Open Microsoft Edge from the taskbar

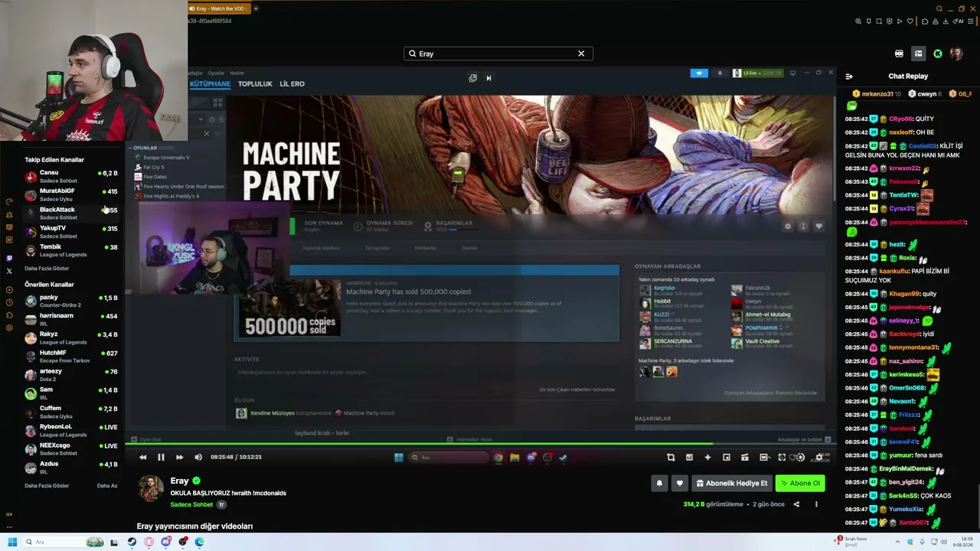199,542
